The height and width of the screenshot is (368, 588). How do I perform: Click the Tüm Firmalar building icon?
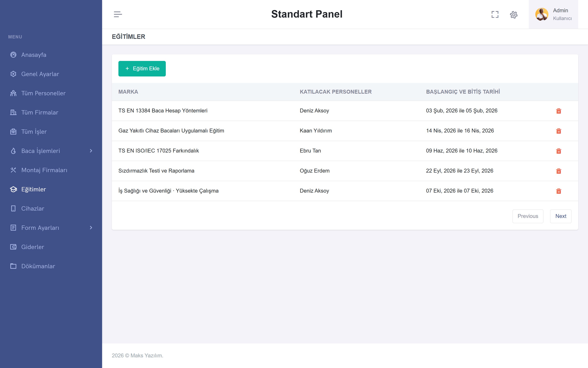(x=13, y=112)
